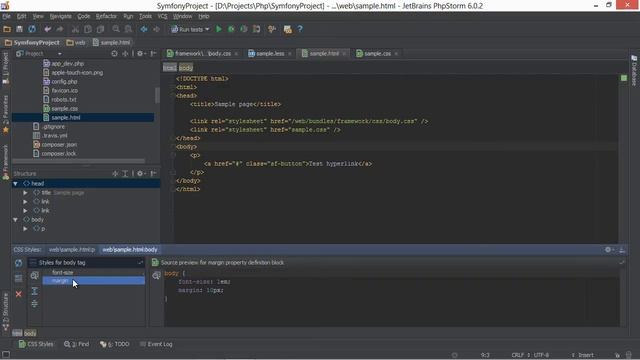640x360 pixels.
Task: Collapse the body node in Structure
Action: [x=16, y=220]
